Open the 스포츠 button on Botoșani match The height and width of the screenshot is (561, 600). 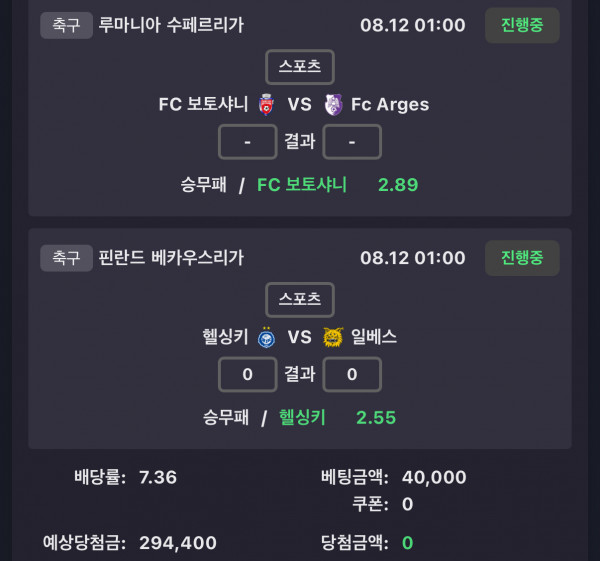tap(300, 67)
